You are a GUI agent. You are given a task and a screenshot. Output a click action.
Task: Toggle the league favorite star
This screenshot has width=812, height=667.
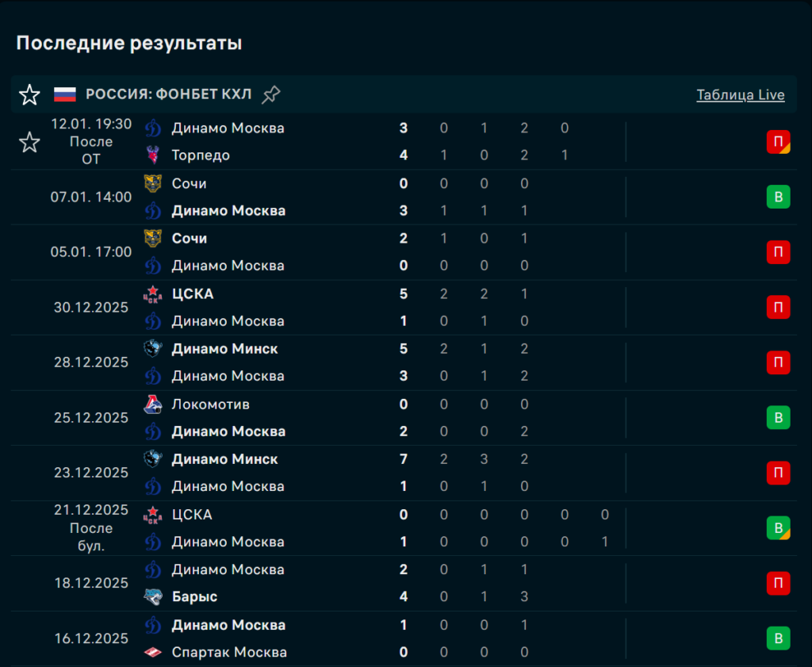click(29, 95)
